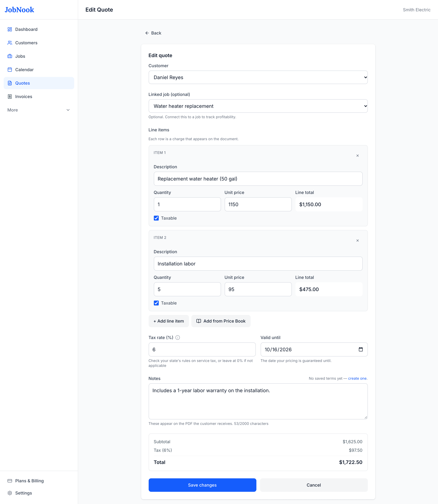Open the Jobs sidebar item
The height and width of the screenshot is (504, 438).
click(39, 56)
